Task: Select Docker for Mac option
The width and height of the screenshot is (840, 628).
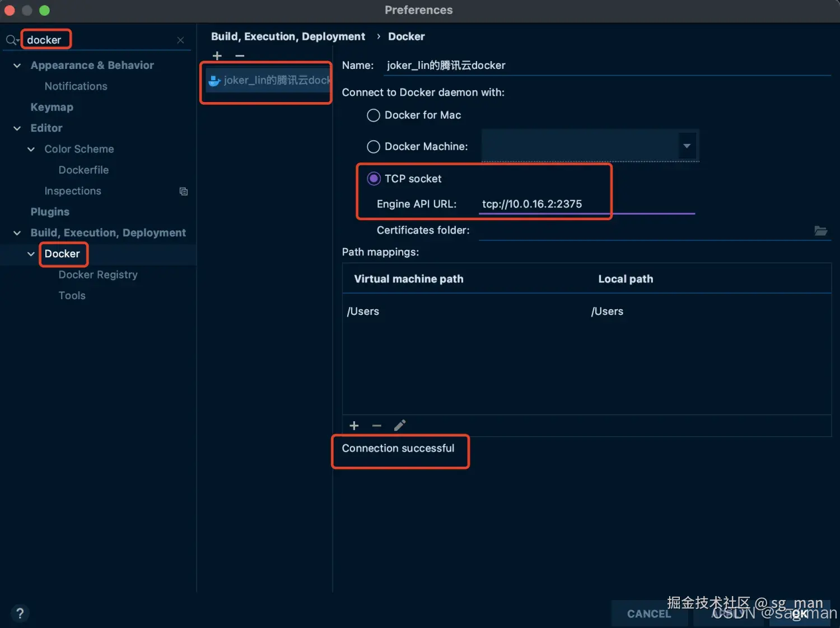Action: 374,115
